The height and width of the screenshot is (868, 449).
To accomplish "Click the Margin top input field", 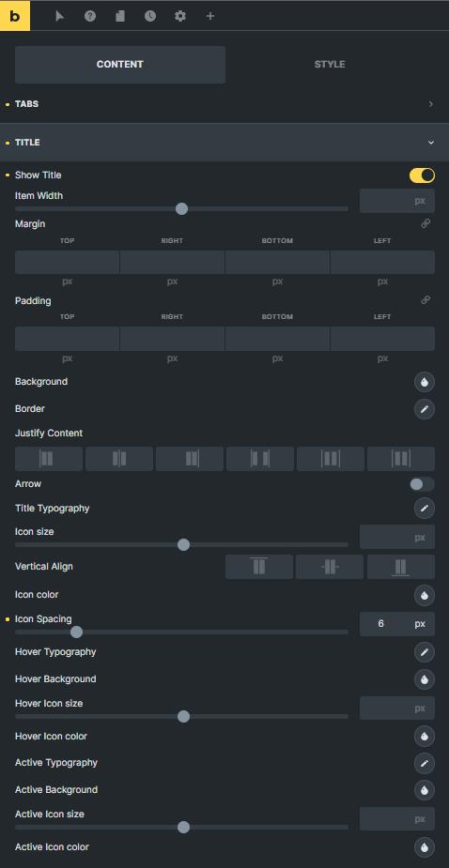I will point(67,263).
